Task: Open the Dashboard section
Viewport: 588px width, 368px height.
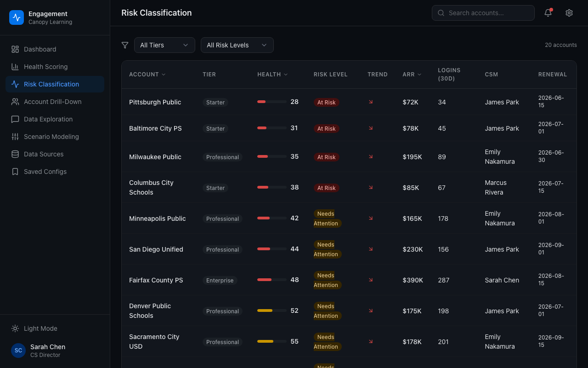Action: tap(40, 49)
